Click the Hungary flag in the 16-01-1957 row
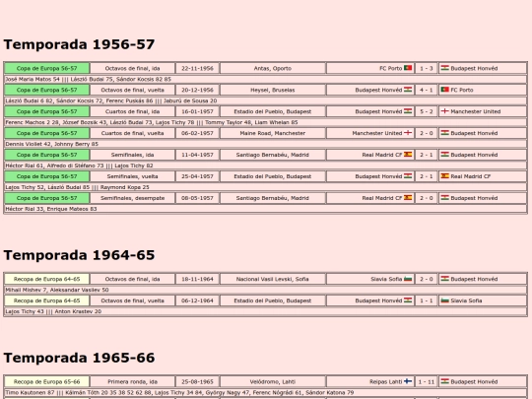Screen dimensions: 532x399 coord(408,111)
